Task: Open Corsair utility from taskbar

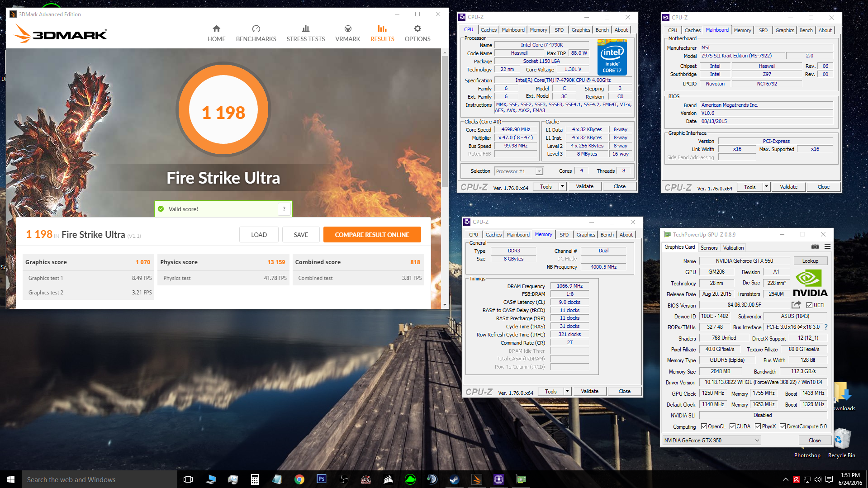Action: point(388,479)
